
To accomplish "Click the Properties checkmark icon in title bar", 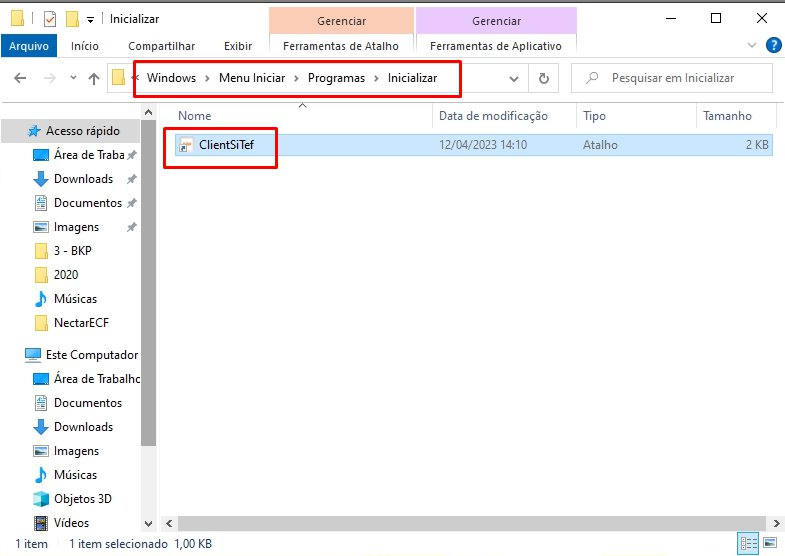I will click(50, 19).
